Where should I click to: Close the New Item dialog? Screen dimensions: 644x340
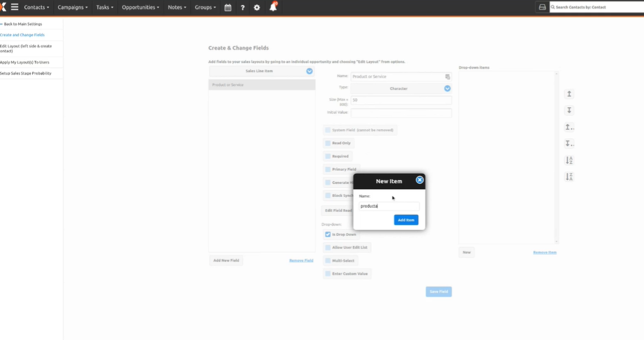(420, 180)
